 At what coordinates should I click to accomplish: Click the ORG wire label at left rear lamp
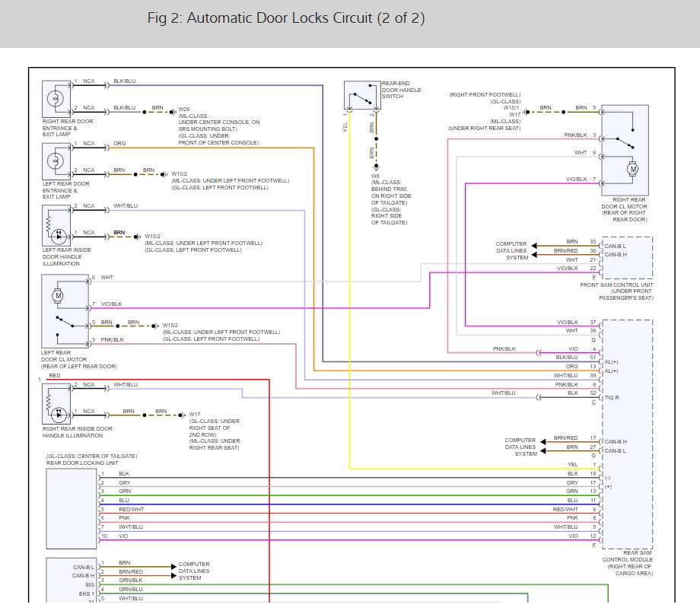[119, 143]
